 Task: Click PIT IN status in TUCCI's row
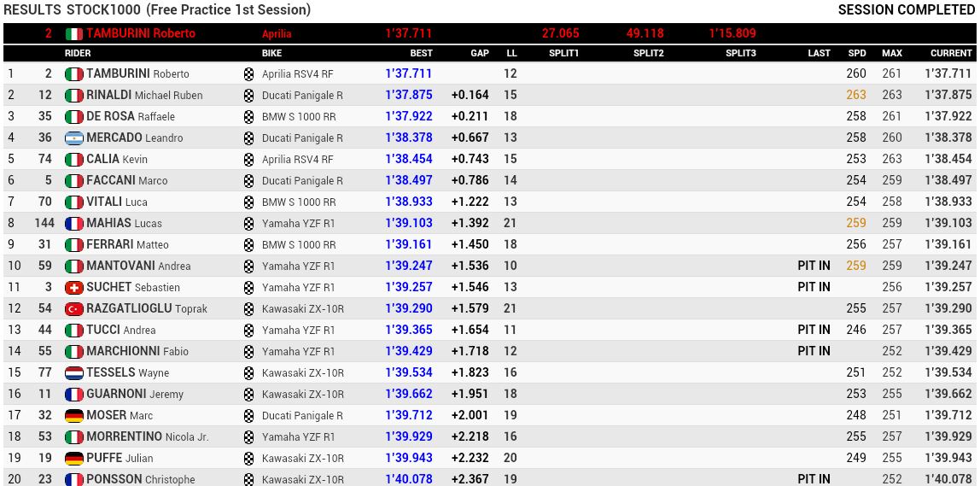point(814,331)
